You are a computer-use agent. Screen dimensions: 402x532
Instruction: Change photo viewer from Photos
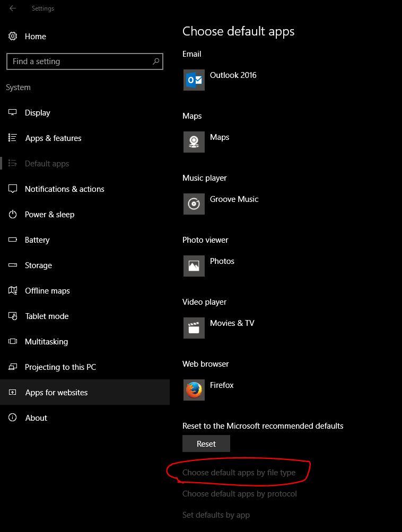(222, 261)
